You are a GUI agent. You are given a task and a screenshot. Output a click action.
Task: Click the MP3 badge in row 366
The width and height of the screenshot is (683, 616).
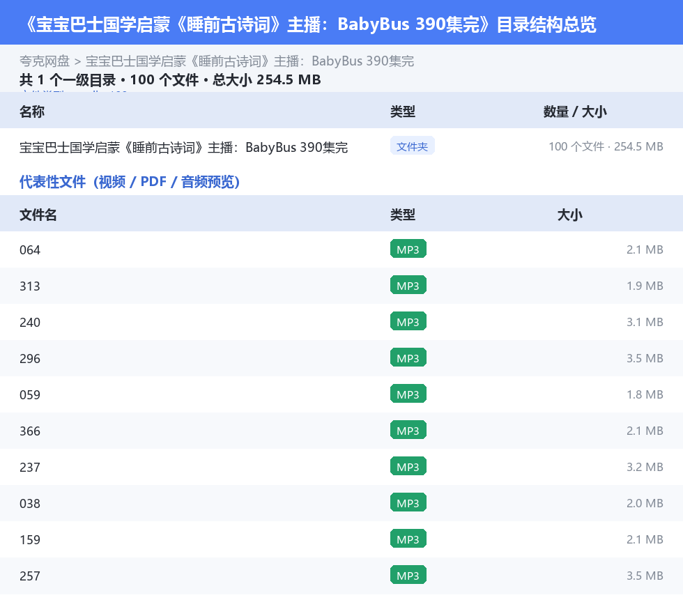tap(408, 430)
